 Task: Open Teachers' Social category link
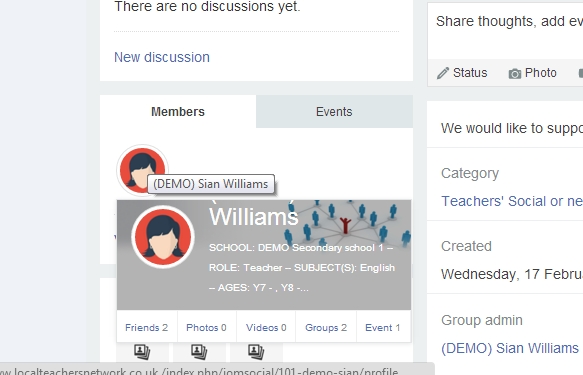click(512, 201)
